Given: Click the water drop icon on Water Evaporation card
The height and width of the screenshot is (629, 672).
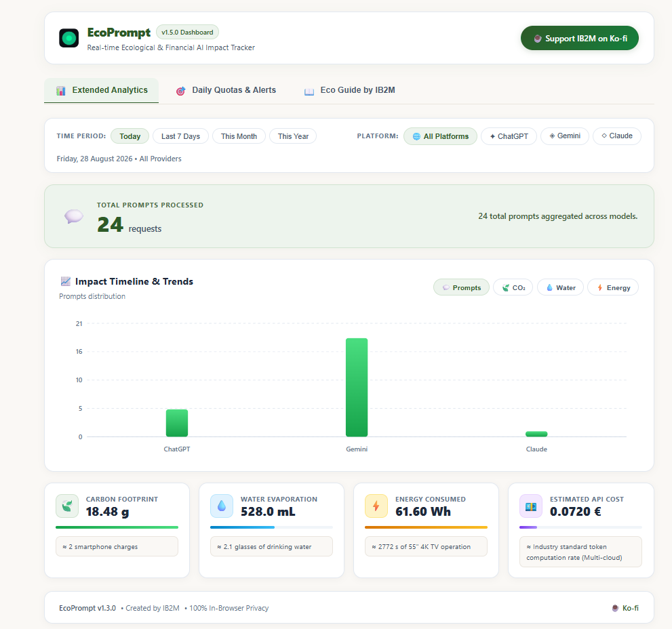Looking at the screenshot, I should [x=222, y=506].
